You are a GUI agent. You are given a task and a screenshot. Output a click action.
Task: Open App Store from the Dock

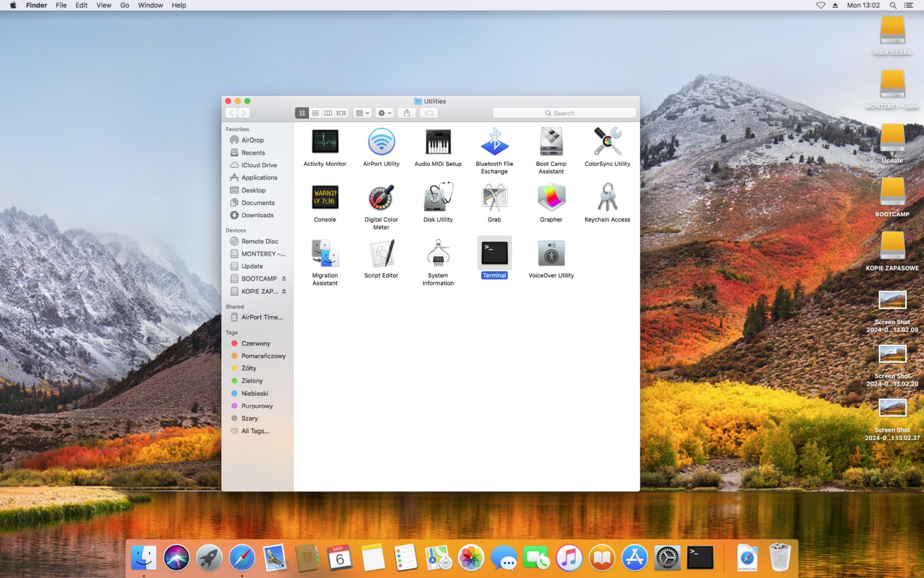[x=635, y=557]
